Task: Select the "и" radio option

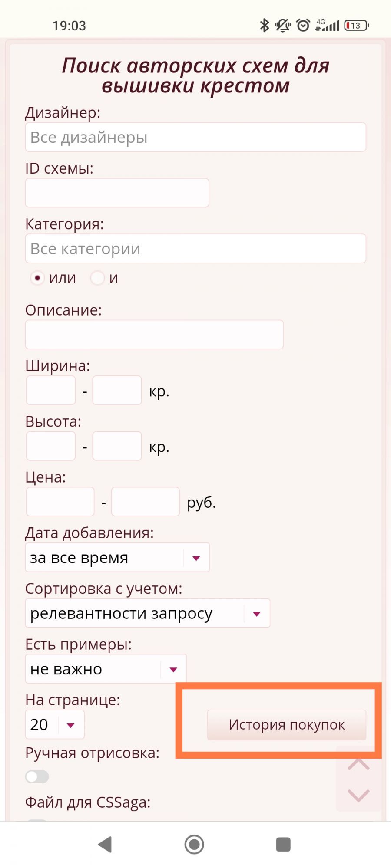Action: (97, 278)
